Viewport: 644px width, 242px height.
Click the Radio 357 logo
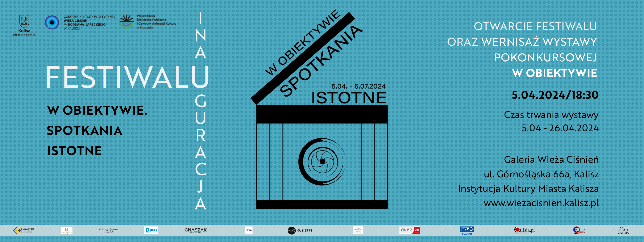(300, 230)
